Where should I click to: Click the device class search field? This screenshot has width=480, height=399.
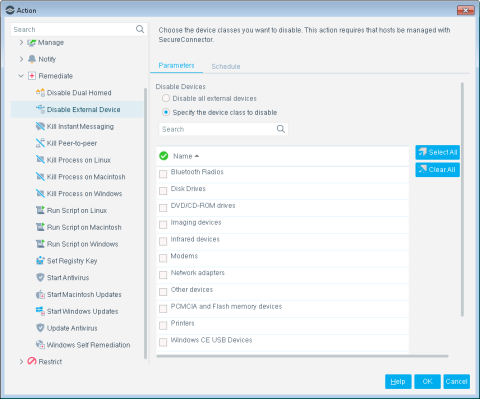click(223, 129)
